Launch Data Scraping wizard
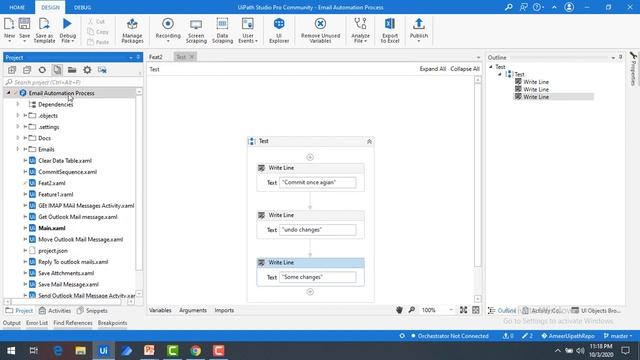This screenshot has width=640, height=360. 222,30
